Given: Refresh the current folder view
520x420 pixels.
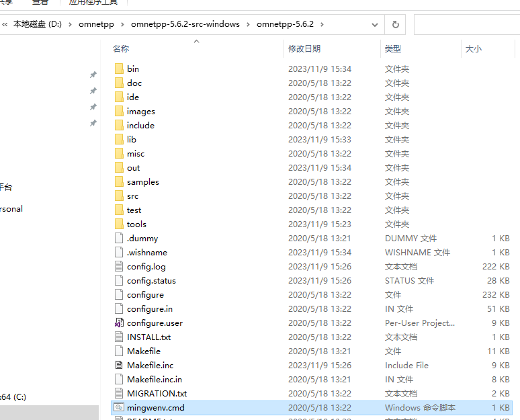Looking at the screenshot, I should coord(395,24).
